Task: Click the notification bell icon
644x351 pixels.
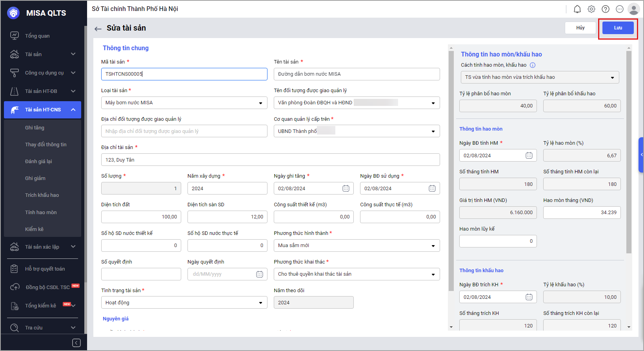Action: (577, 9)
